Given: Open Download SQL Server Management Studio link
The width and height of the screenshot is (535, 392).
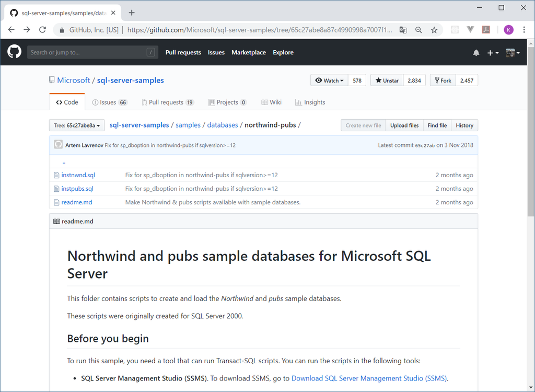Looking at the screenshot, I should coord(369,378).
